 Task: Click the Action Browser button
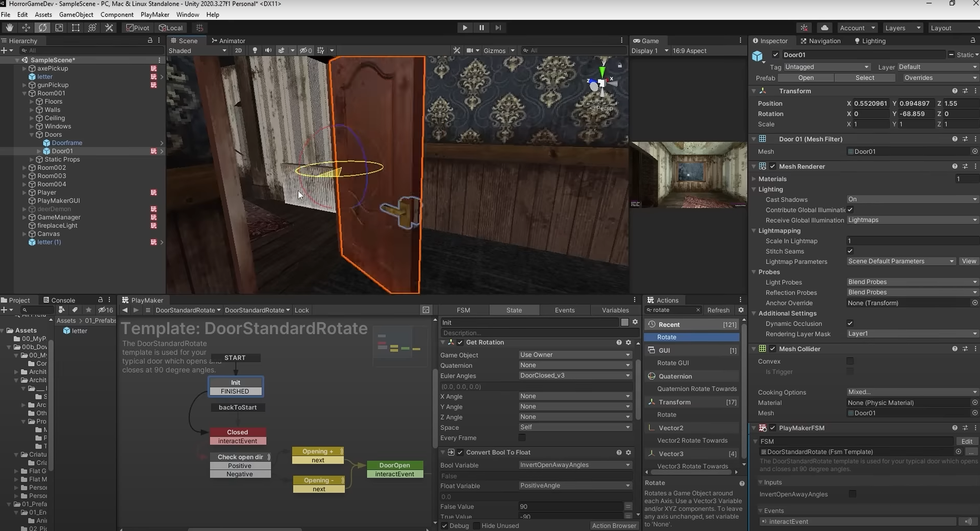tap(614, 526)
